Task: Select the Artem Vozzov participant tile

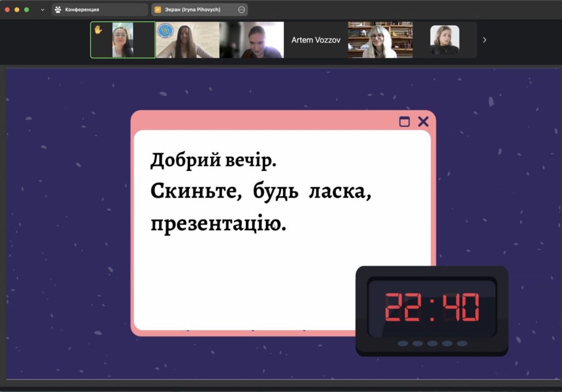Action: point(316,40)
